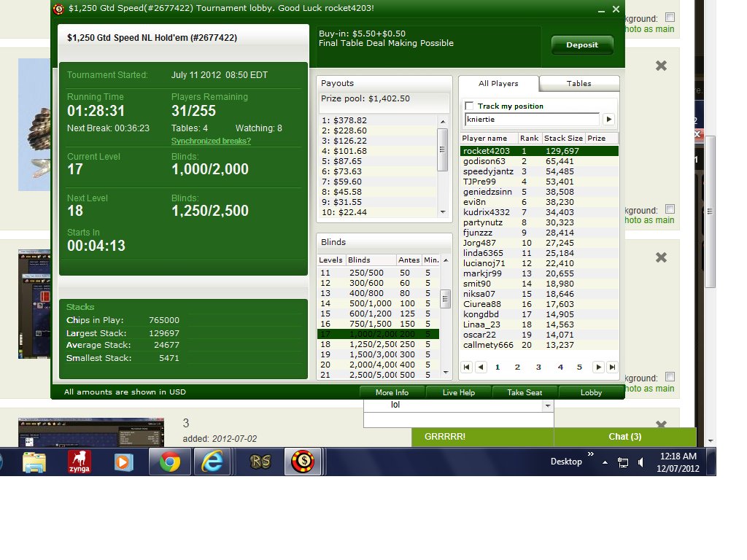The image size is (747, 560).
Task: Switch to the Tables tab
Action: pyautogui.click(x=578, y=83)
